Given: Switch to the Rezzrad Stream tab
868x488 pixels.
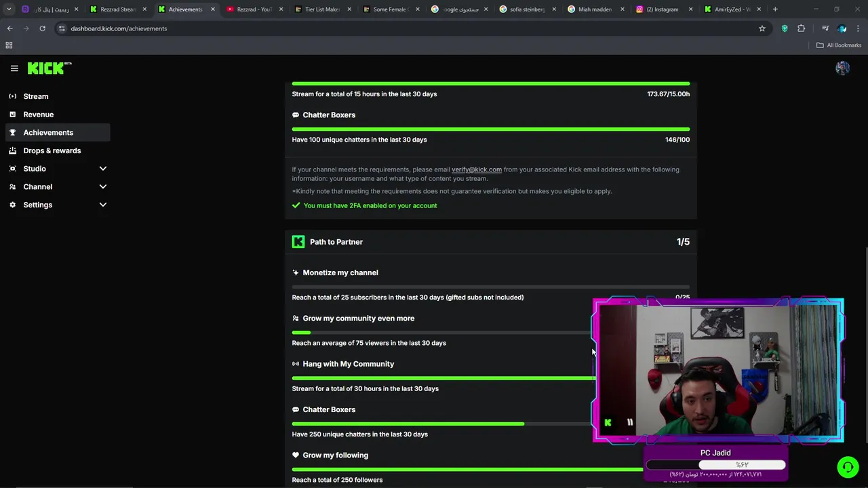Looking at the screenshot, I should click(119, 9).
